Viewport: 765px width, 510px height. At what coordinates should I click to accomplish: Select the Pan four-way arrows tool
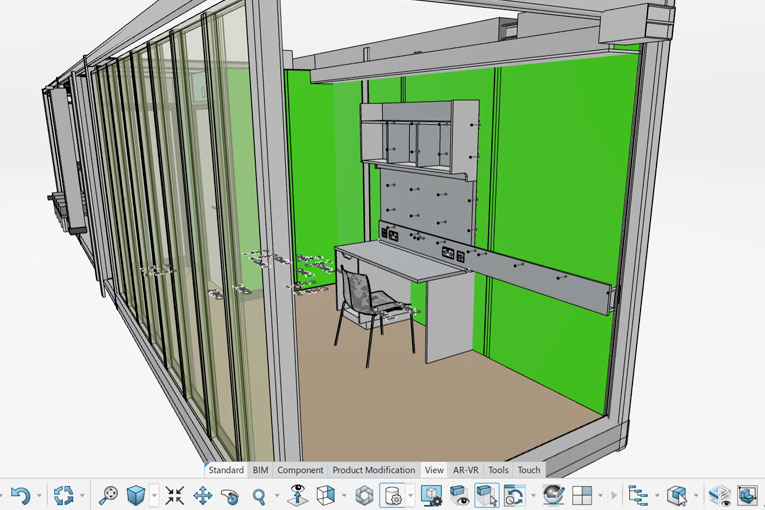(202, 495)
